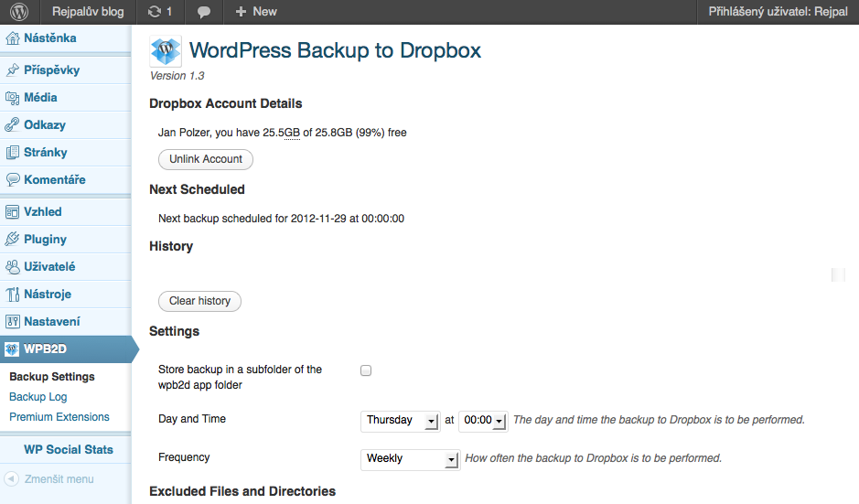Click the Pluginy plug icon
859x504 pixels.
[x=12, y=240]
